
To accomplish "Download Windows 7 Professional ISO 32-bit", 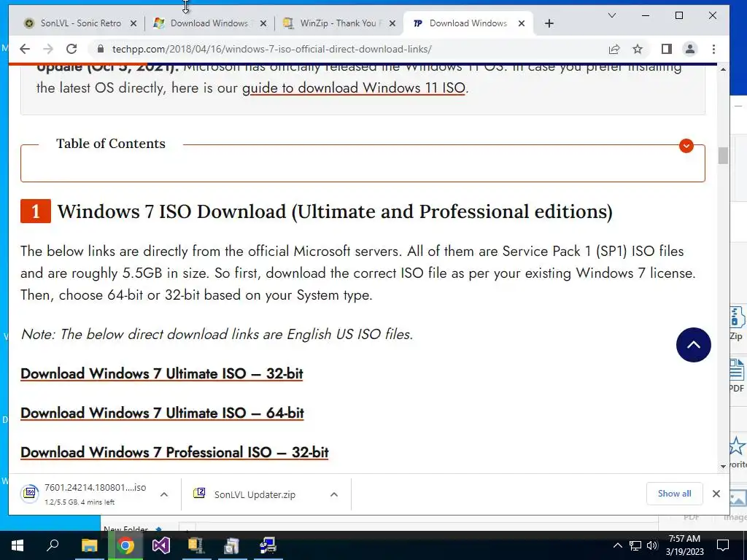I will (174, 452).
